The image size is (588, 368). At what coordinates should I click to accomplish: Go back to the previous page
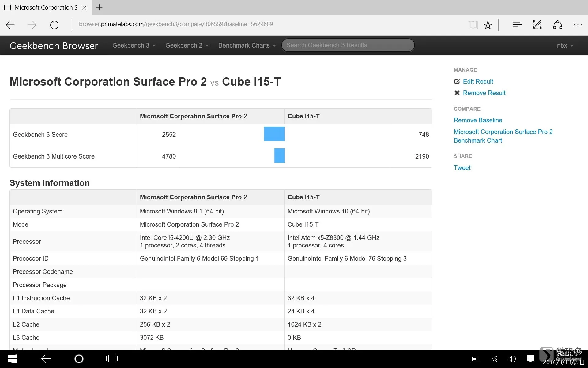point(10,25)
